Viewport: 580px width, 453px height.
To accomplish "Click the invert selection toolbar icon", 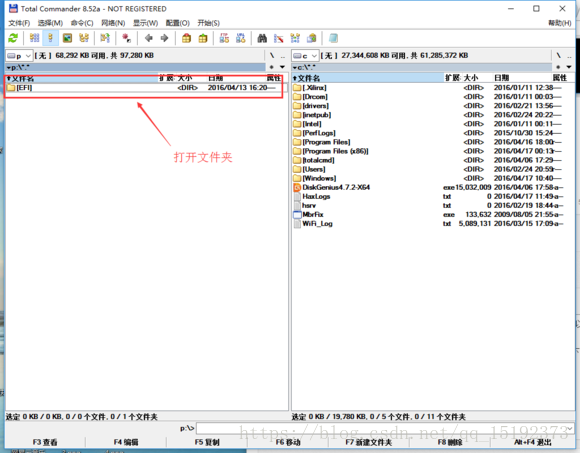I will (105, 38).
